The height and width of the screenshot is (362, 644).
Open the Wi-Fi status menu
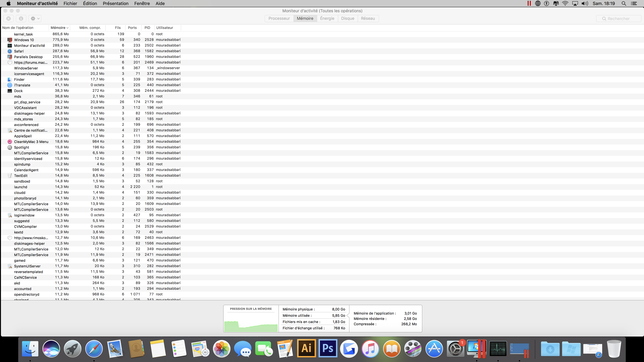565,3
